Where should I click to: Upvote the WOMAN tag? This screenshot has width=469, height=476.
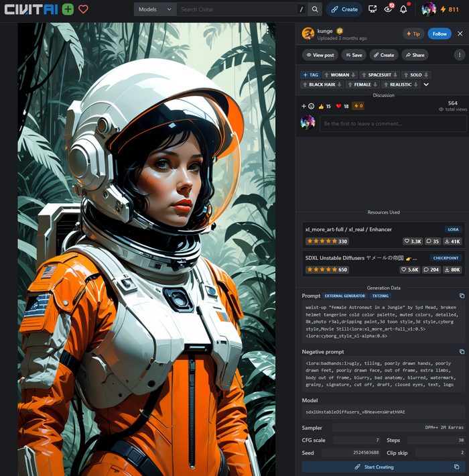coord(326,74)
